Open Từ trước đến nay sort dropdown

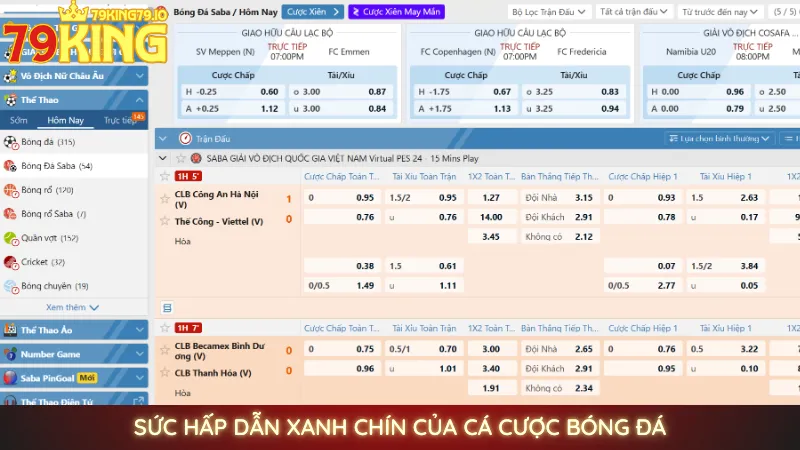point(719,11)
